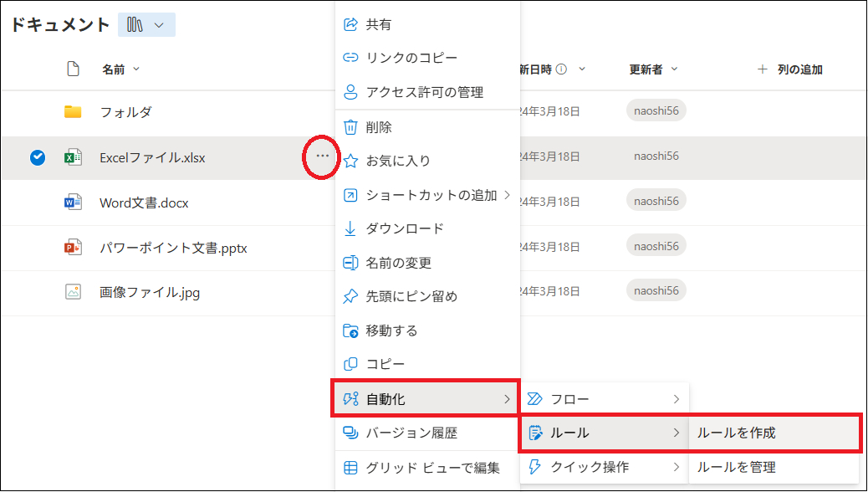This screenshot has height=492, width=868.
Task: Open 画像ファイル.jpg file name
Action: pyautogui.click(x=150, y=292)
